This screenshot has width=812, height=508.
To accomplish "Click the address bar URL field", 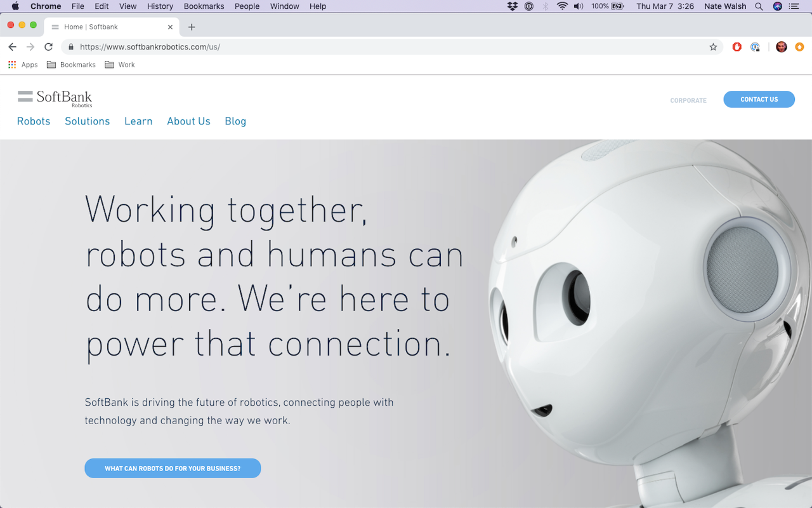I will [392, 47].
